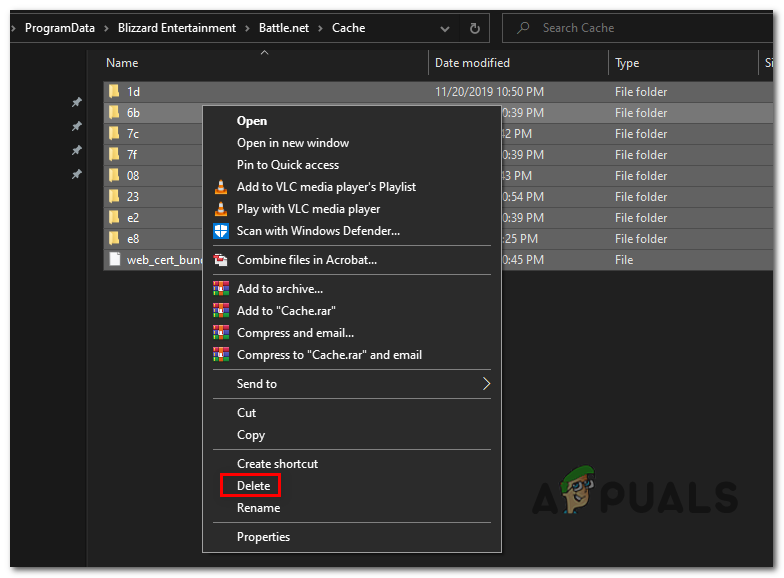The image size is (784, 578).
Task: Click the "File" type cell of web_cert_bundle
Action: (624, 260)
